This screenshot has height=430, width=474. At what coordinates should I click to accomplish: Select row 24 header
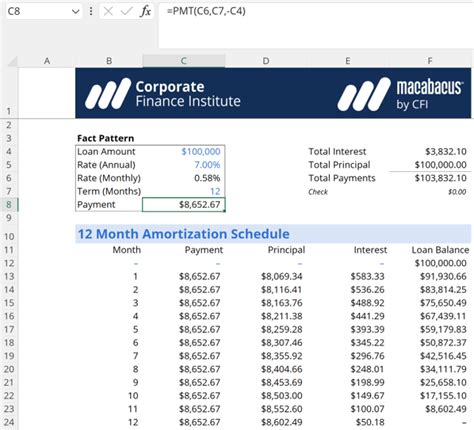[9, 422]
